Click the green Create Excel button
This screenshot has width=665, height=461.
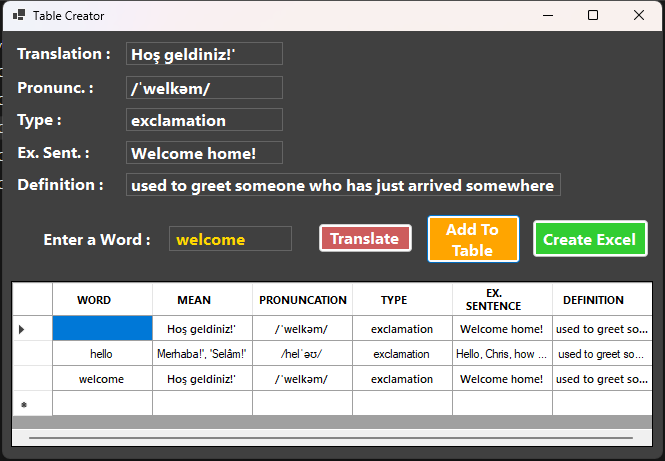[x=589, y=239]
